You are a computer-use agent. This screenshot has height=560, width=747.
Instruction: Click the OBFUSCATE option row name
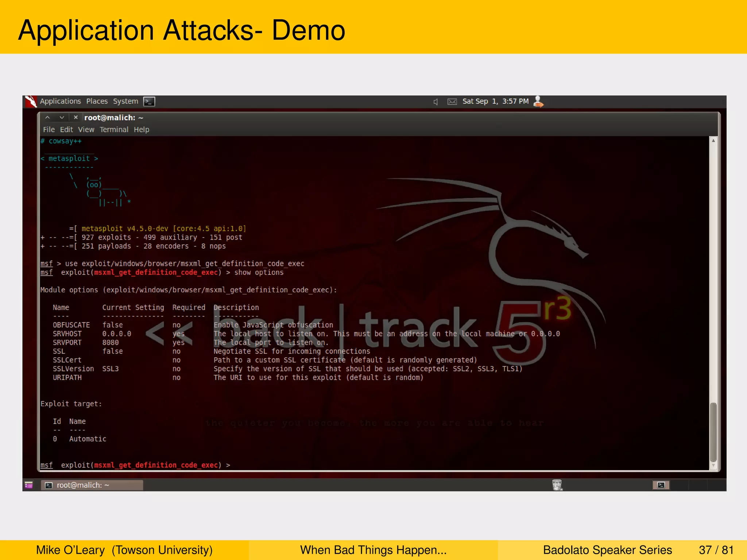(x=71, y=325)
